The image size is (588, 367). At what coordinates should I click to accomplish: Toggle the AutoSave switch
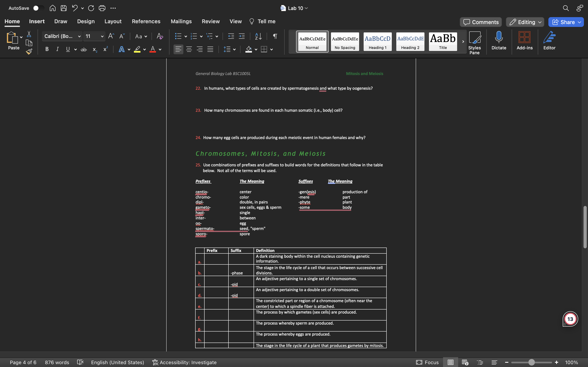click(x=38, y=8)
